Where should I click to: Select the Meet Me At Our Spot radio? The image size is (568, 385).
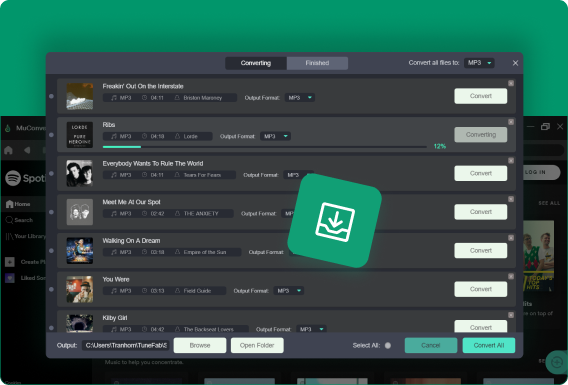[51, 212]
